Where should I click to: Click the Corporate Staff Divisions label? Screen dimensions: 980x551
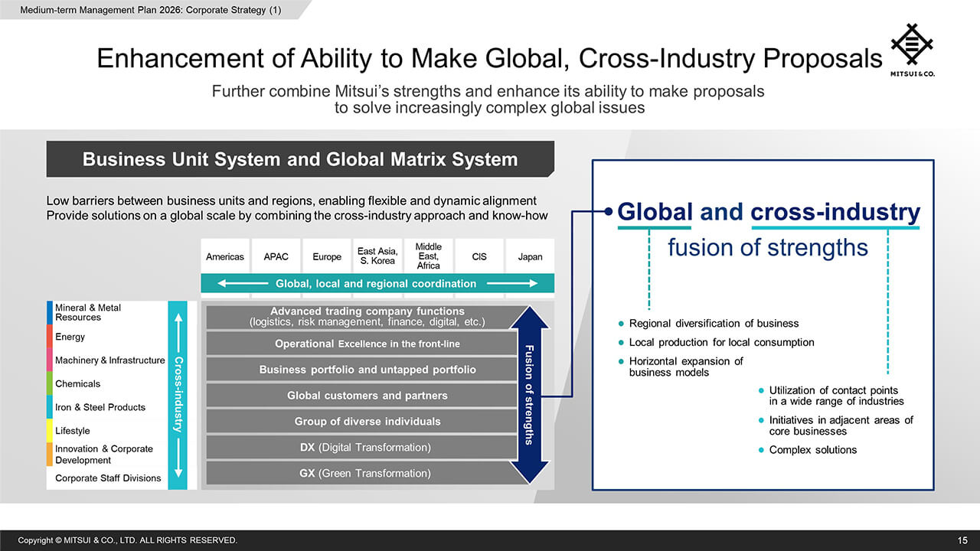(x=108, y=478)
